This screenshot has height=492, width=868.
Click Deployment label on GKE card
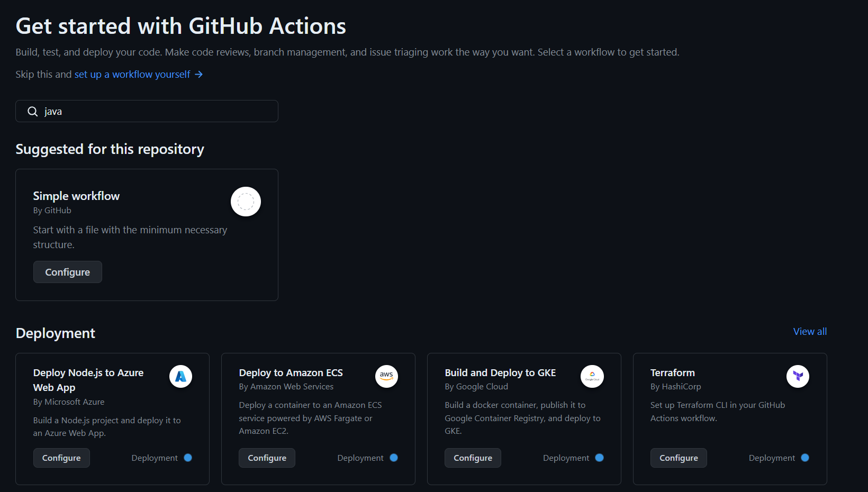[x=566, y=458]
